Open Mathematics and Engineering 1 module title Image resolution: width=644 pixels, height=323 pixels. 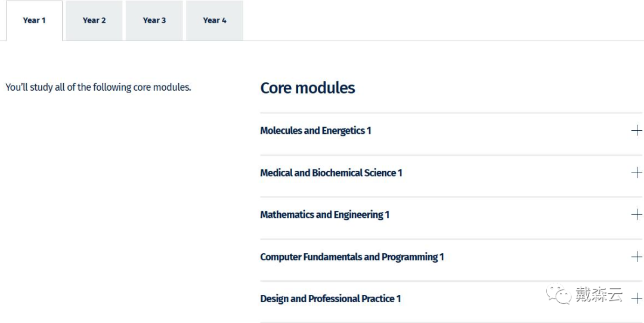324,215
